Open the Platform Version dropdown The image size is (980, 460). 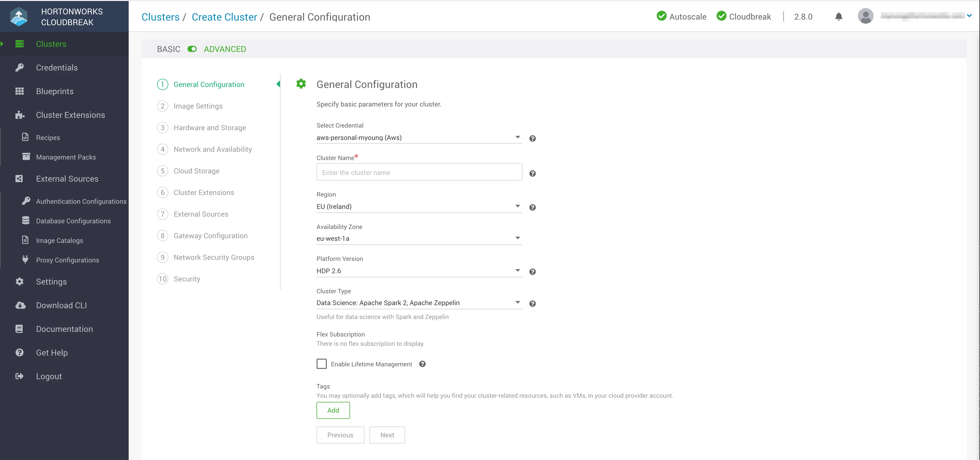pos(419,271)
